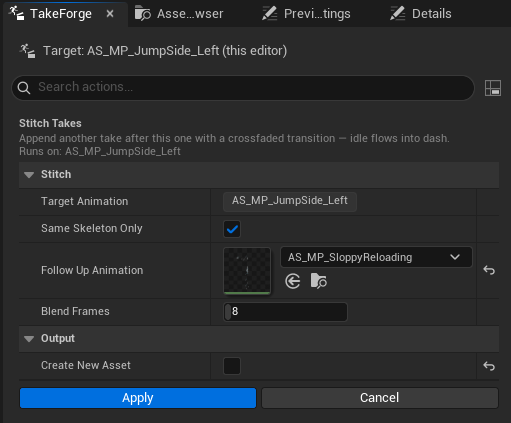Browse to Follow Up Animation asset
This screenshot has height=423, width=511.
pos(318,281)
